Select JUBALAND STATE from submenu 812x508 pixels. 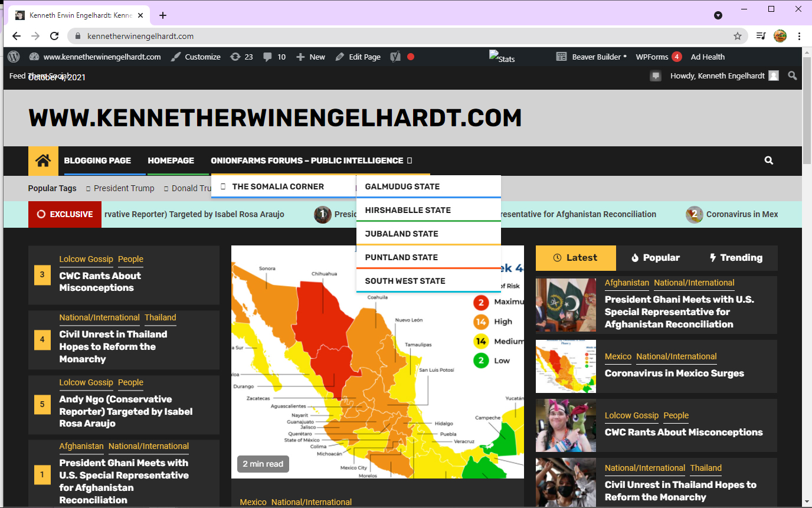tap(428, 234)
